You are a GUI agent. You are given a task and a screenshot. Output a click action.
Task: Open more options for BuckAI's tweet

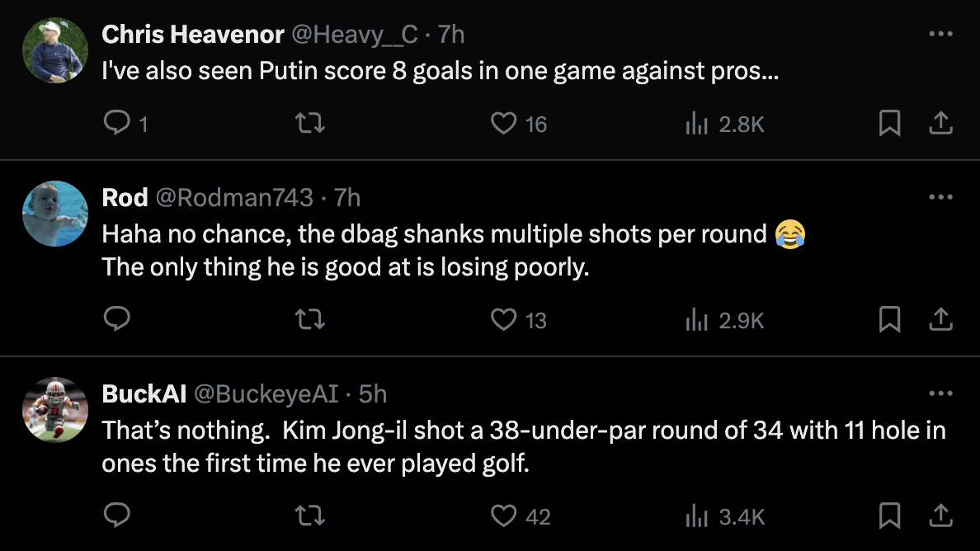(940, 393)
